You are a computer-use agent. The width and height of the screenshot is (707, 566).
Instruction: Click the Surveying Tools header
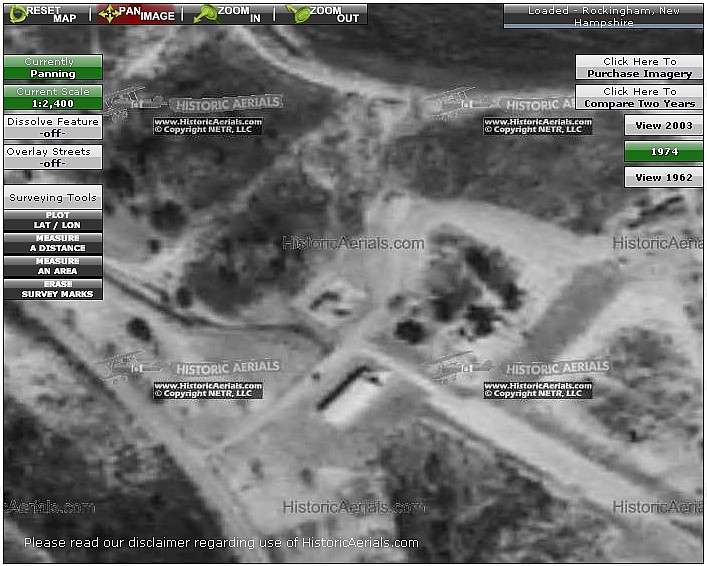(x=53, y=197)
